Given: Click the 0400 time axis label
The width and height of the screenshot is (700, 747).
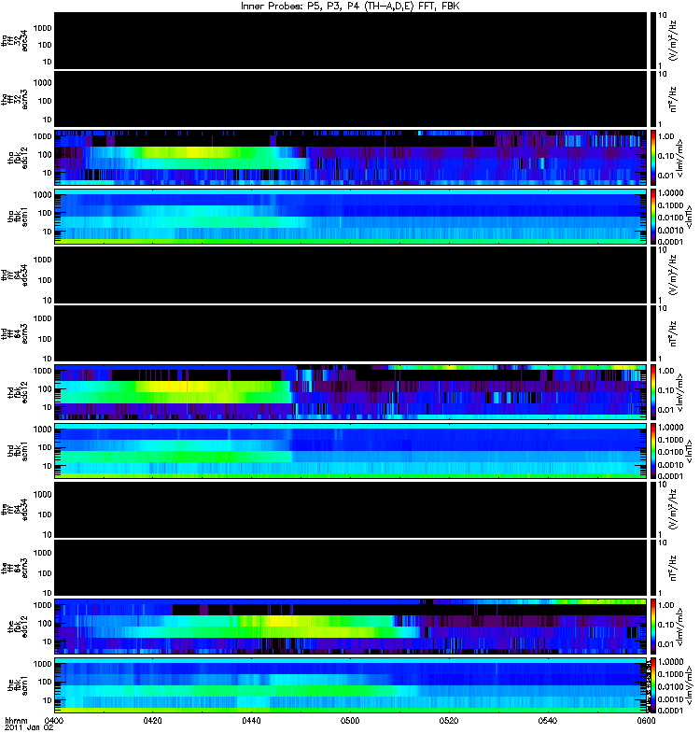Looking at the screenshot, I should tap(53, 720).
